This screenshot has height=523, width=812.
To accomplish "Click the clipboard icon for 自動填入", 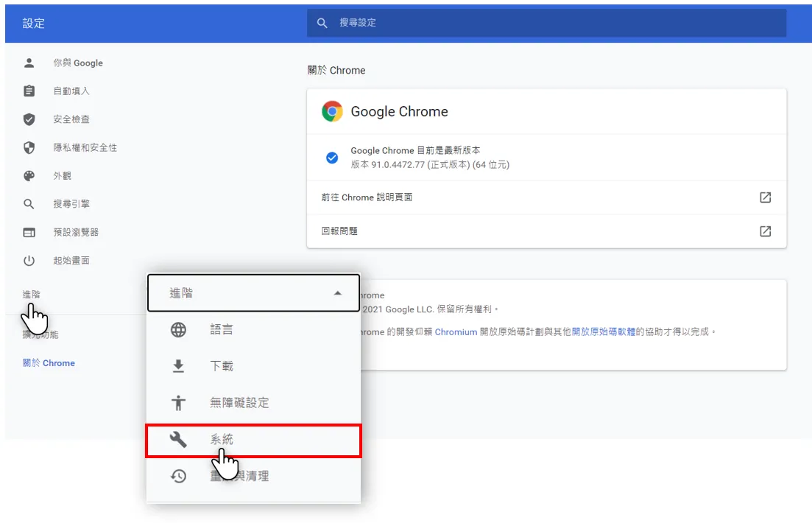I will (29, 91).
